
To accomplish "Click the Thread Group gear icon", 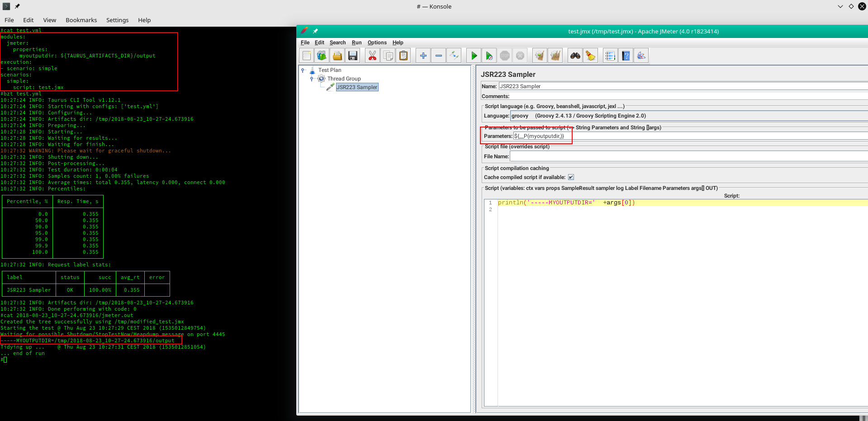I will (x=322, y=79).
